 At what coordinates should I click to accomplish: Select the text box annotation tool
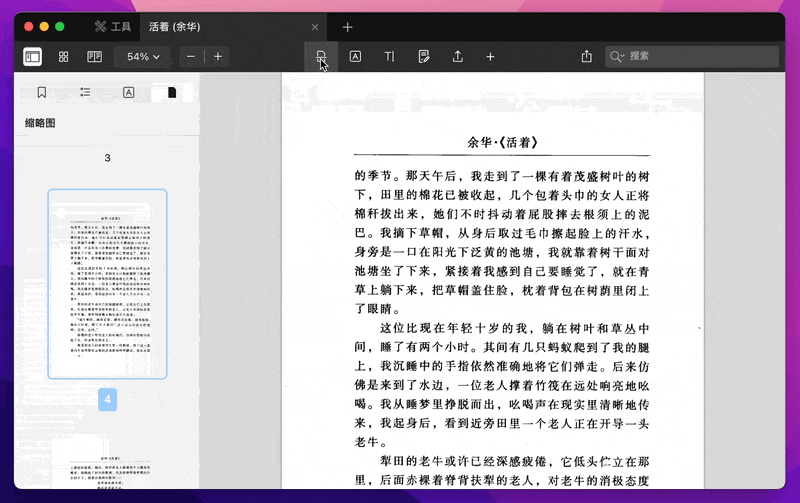click(355, 57)
